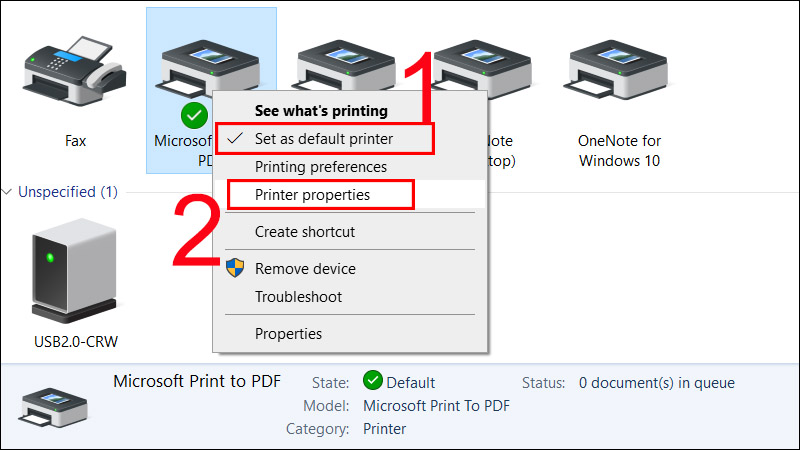Open Properties at bottom of context menu
Image resolution: width=800 pixels, height=450 pixels.
coord(288,334)
